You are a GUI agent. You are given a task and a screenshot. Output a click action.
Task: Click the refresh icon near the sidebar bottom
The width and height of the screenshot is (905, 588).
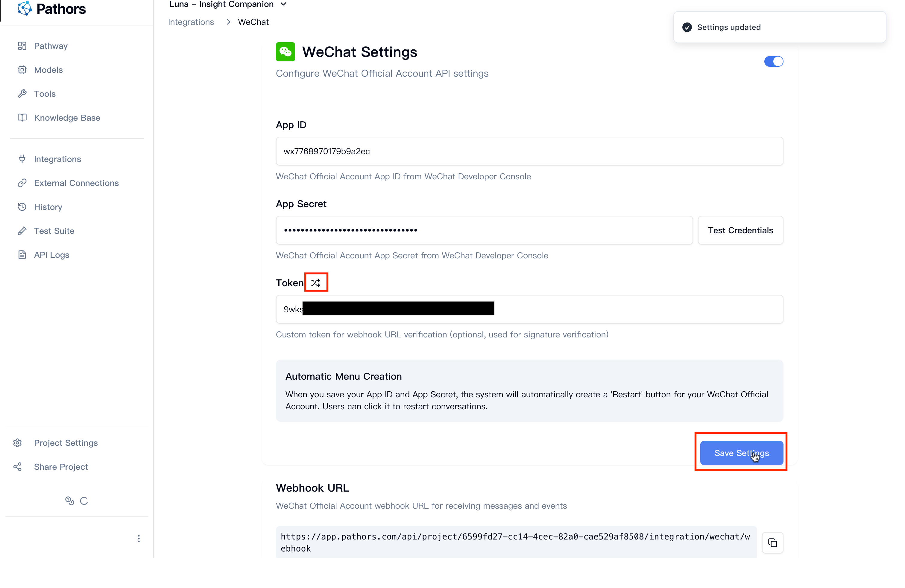[x=84, y=501]
